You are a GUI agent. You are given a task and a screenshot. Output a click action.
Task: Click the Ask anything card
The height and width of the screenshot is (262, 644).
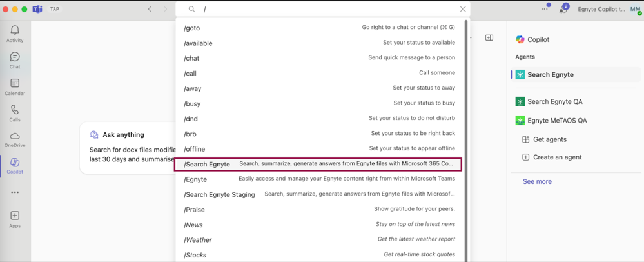(128, 148)
